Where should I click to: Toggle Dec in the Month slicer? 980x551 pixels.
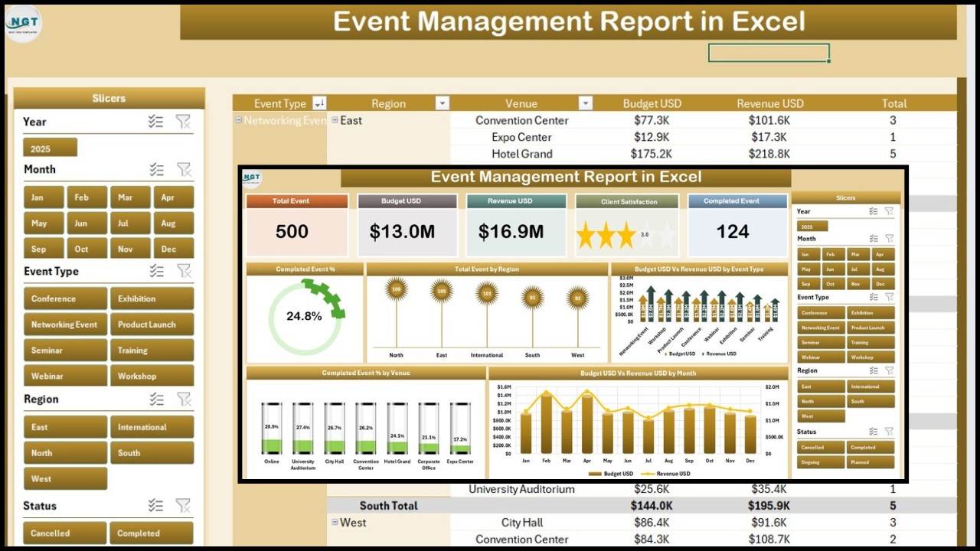coord(173,249)
